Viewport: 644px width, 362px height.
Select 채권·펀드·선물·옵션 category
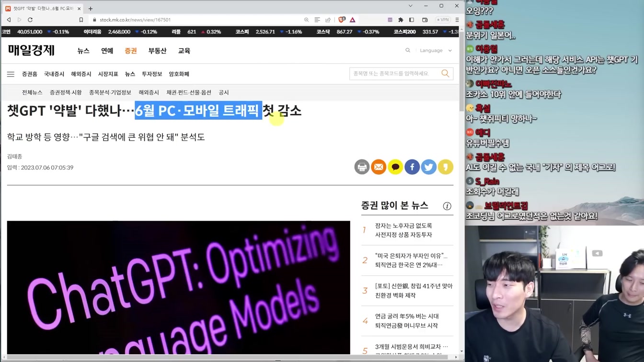tap(189, 92)
